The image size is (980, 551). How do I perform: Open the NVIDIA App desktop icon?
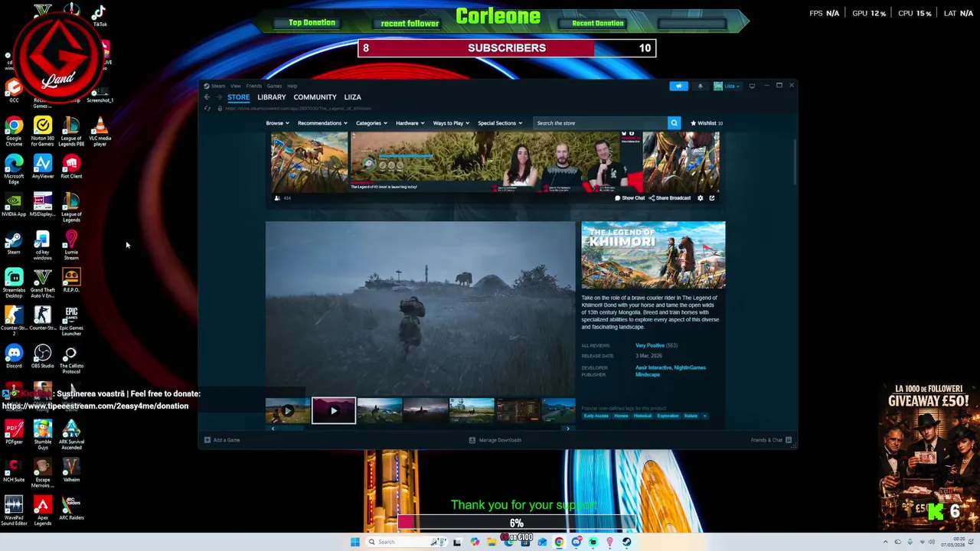pyautogui.click(x=14, y=204)
